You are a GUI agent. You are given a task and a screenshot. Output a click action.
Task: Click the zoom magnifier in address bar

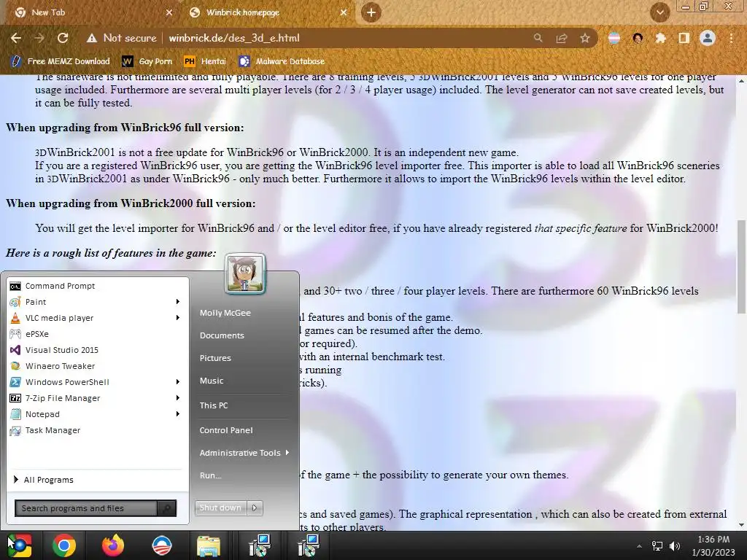[538, 38]
